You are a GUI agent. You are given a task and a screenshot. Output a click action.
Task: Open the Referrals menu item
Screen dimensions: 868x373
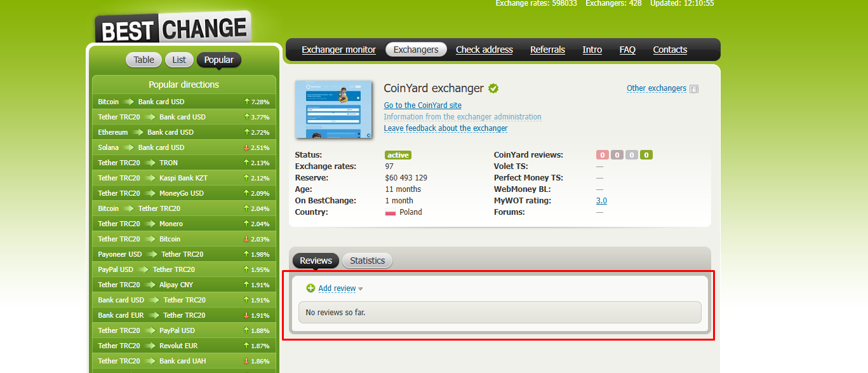547,50
